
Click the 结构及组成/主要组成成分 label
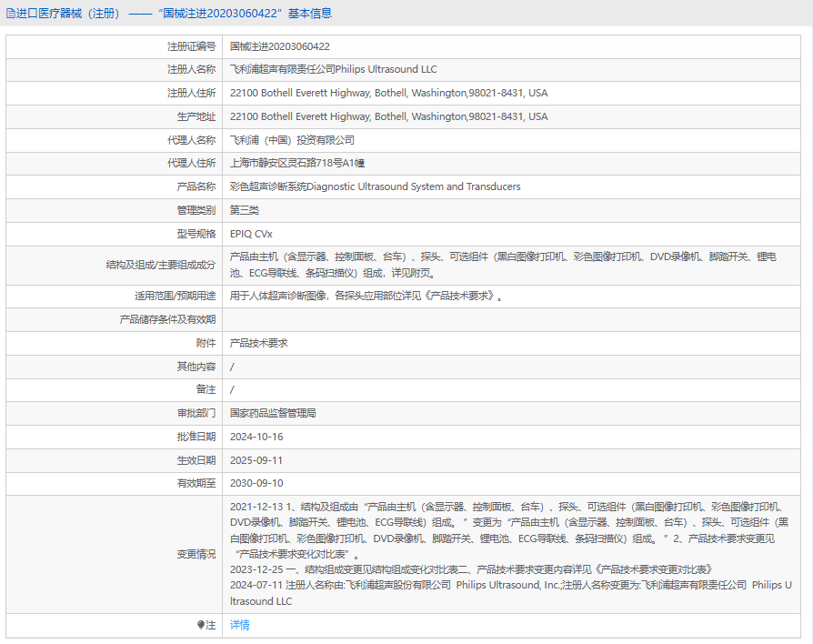pyautogui.click(x=161, y=265)
